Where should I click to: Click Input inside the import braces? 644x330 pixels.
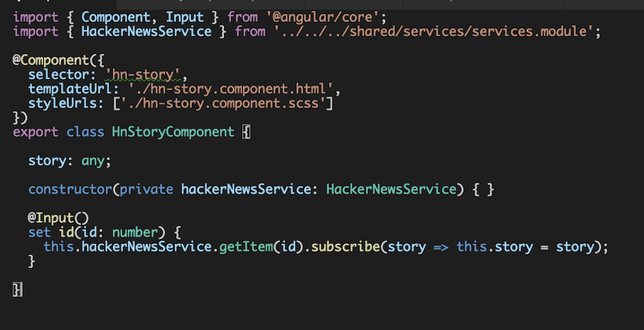184,17
